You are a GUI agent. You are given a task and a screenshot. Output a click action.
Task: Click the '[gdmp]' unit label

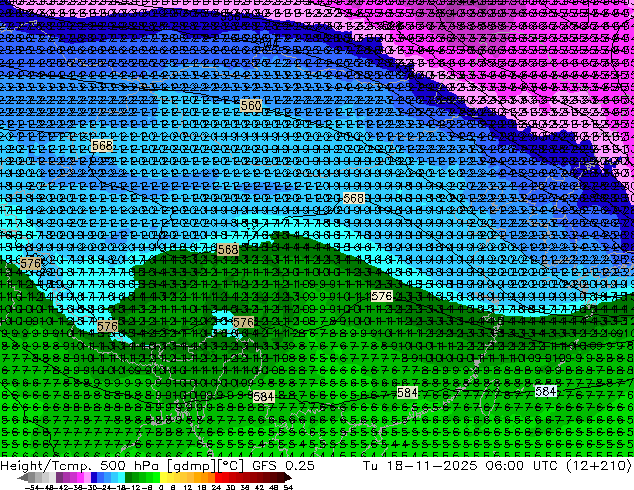(192, 466)
